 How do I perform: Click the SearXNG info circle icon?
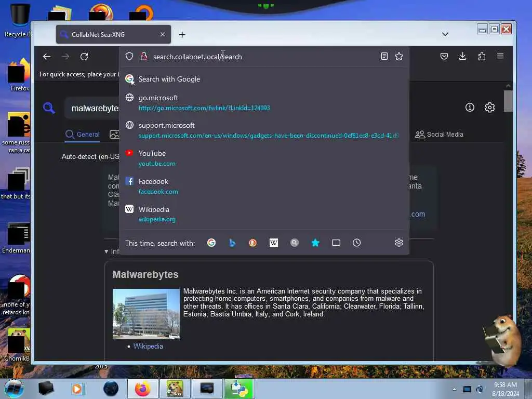pyautogui.click(x=470, y=108)
